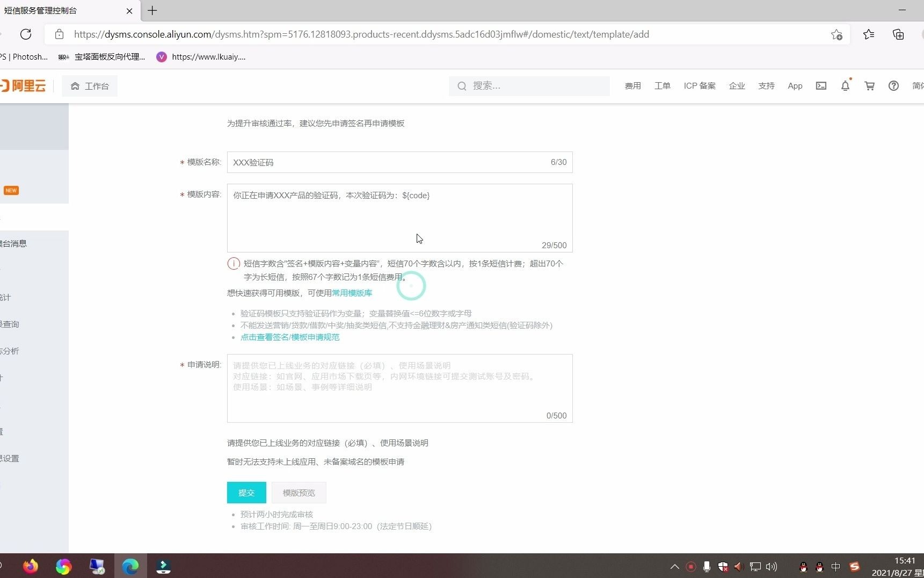Image resolution: width=924 pixels, height=578 pixels.
Task: Open the https://www.lkuaiy bookmark
Action: point(201,57)
